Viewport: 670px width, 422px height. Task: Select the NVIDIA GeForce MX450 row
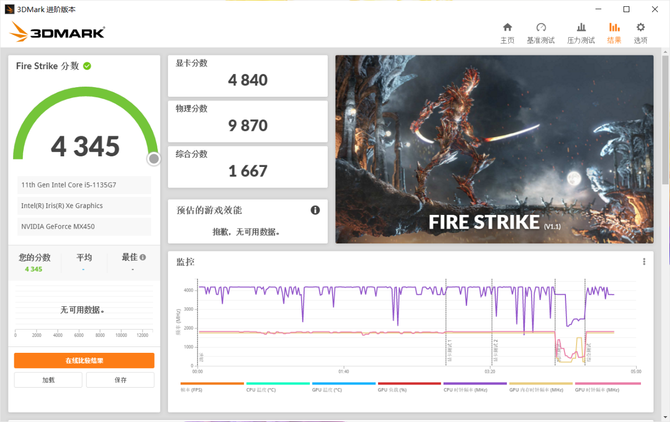coord(84,226)
